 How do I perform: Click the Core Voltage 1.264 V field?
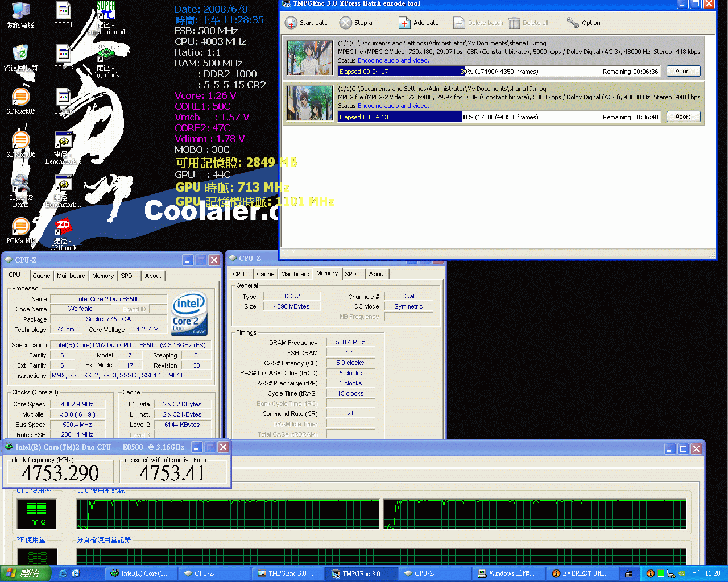click(147, 329)
